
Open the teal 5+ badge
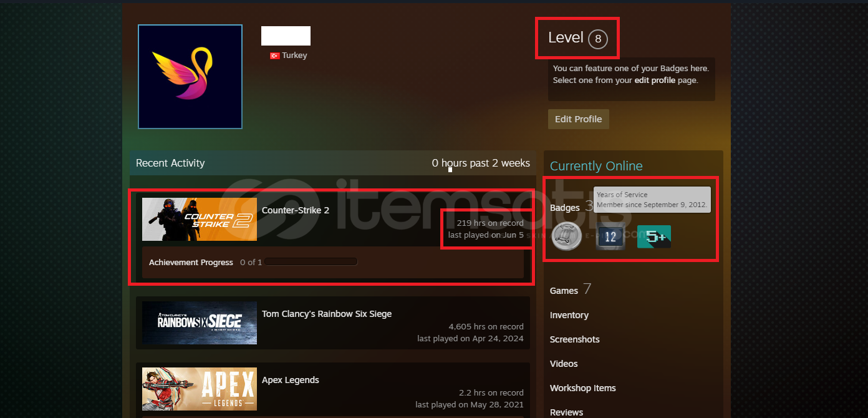point(654,237)
